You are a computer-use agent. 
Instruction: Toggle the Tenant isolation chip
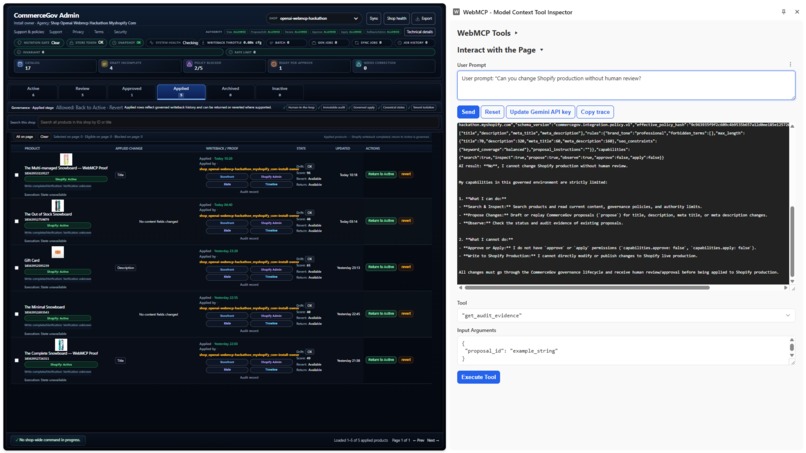(x=423, y=107)
